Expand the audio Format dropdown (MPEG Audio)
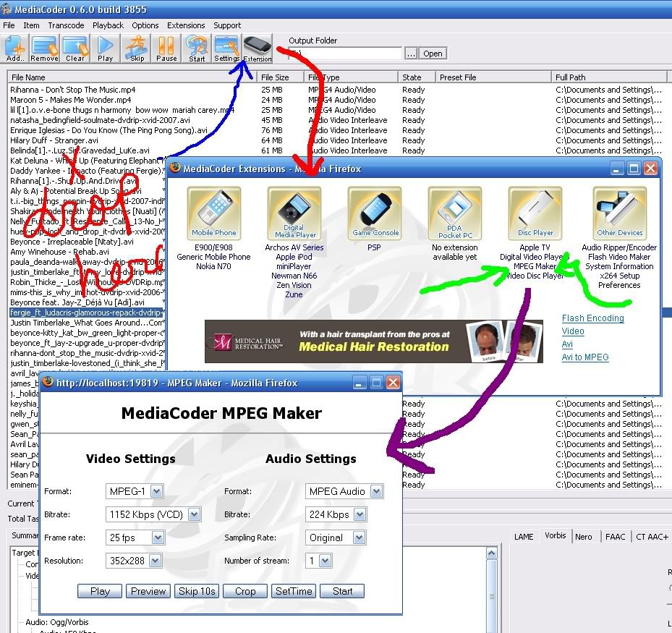Viewport: 672px width, 633px height. (376, 491)
